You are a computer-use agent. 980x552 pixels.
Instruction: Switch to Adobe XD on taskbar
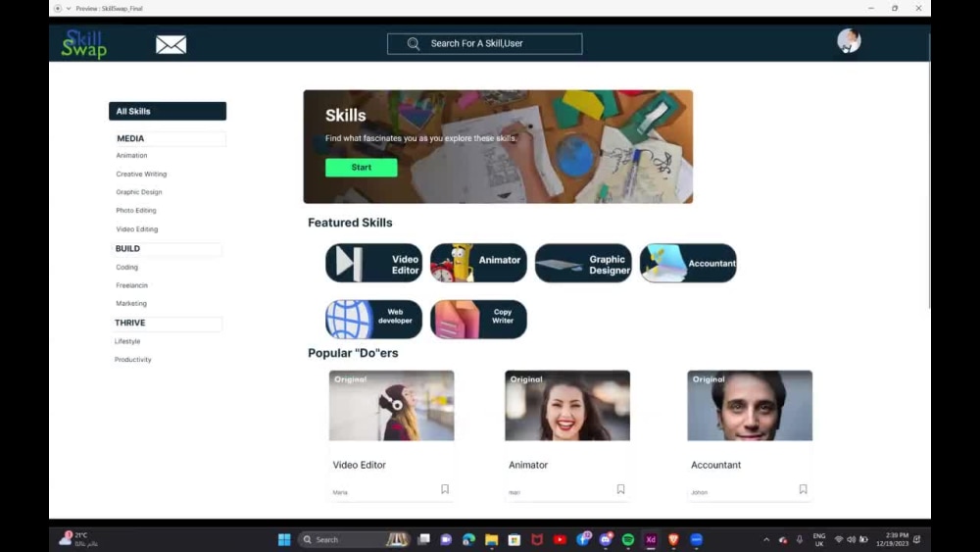(651, 539)
